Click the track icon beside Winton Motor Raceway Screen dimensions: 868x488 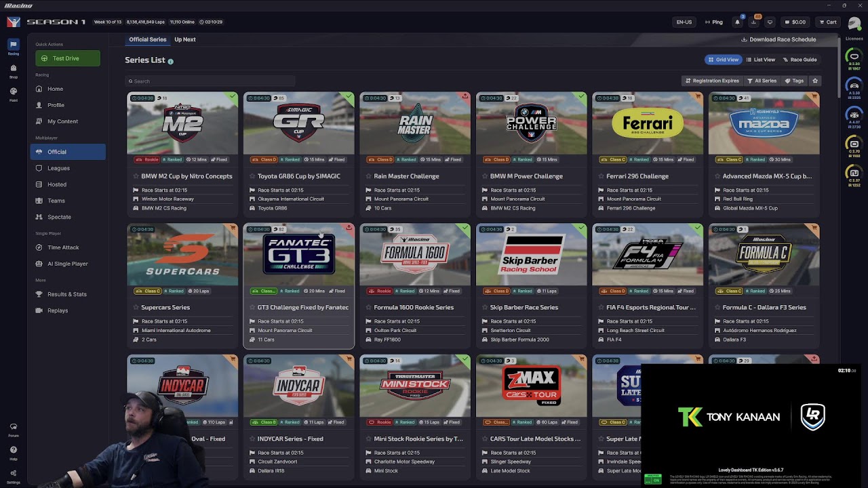pyautogui.click(x=136, y=199)
